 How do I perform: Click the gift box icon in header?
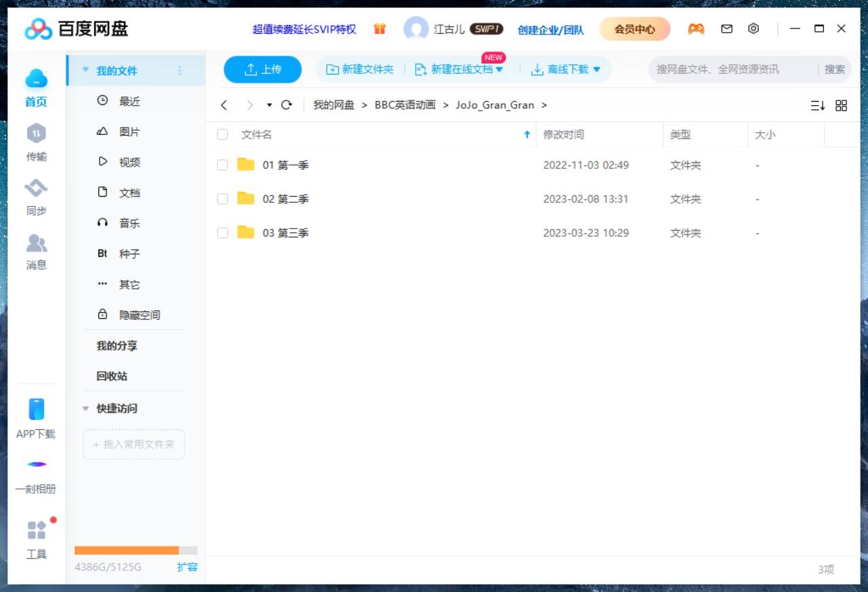pyautogui.click(x=380, y=29)
